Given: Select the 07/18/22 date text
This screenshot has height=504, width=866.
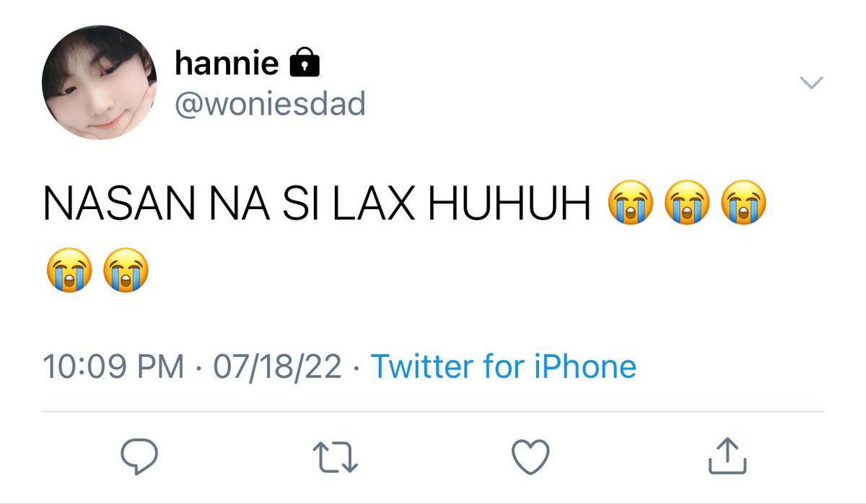Looking at the screenshot, I should tap(277, 367).
